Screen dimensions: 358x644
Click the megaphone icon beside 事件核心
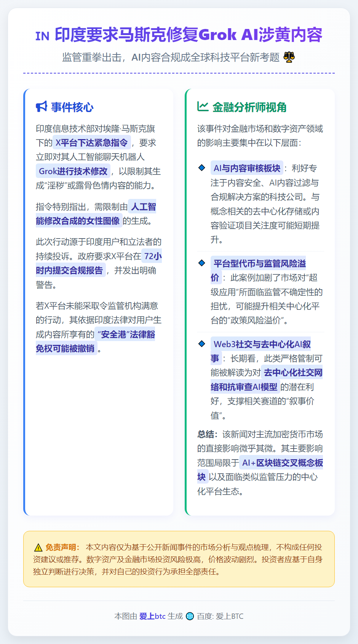tap(42, 107)
